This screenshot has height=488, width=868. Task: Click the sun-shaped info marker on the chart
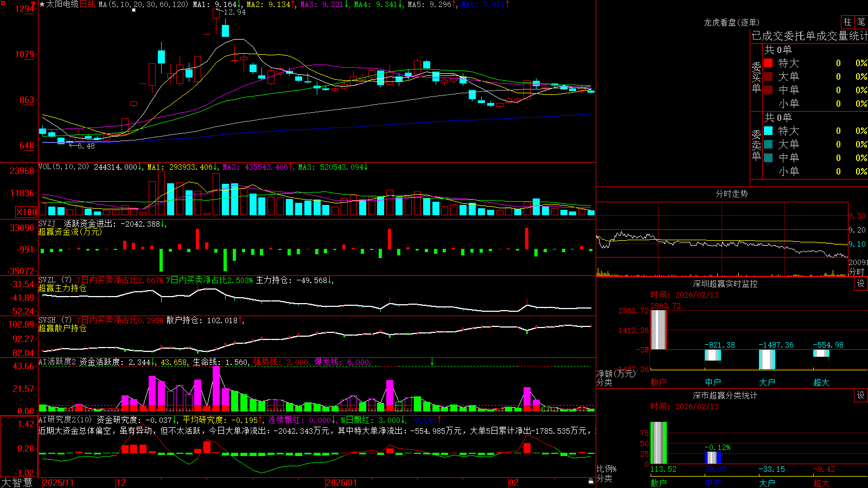click(134, 10)
